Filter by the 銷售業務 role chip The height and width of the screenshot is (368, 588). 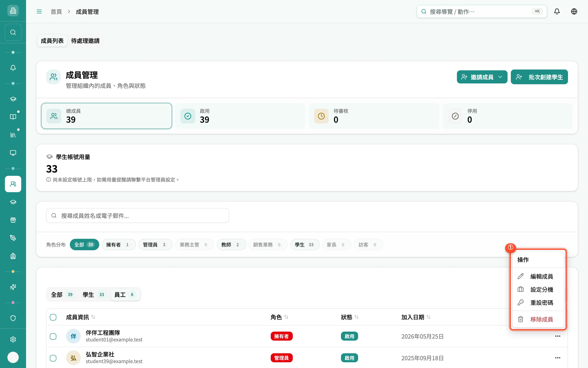[x=268, y=245]
